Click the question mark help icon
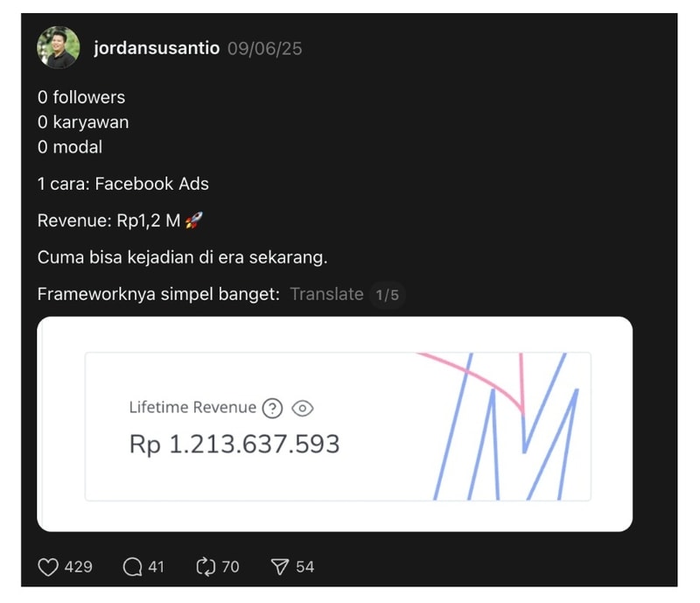This screenshot has height=603, width=700. click(273, 408)
